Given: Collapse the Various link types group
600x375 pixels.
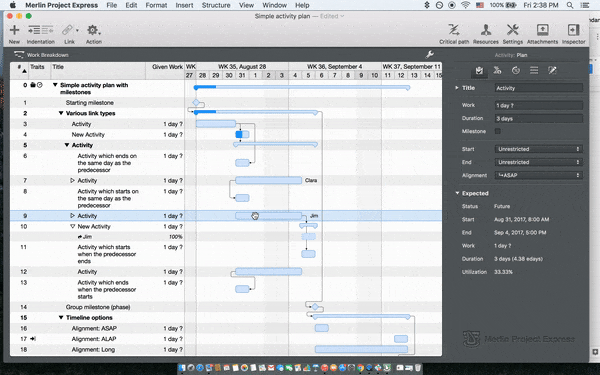Looking at the screenshot, I should click(61, 113).
